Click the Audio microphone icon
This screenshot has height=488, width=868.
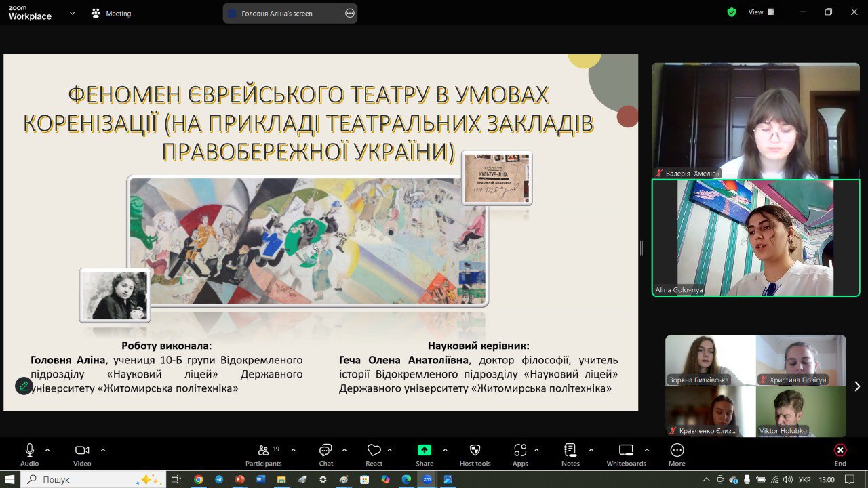29,450
